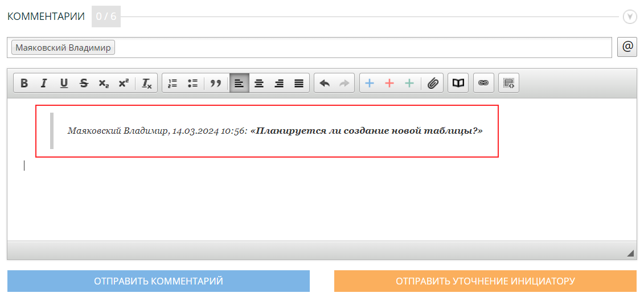Click the Отправить комментарий button
The image size is (644, 297).
pos(158,281)
